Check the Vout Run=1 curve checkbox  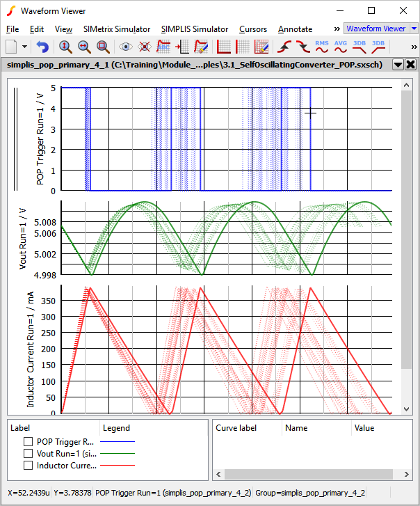click(29, 454)
